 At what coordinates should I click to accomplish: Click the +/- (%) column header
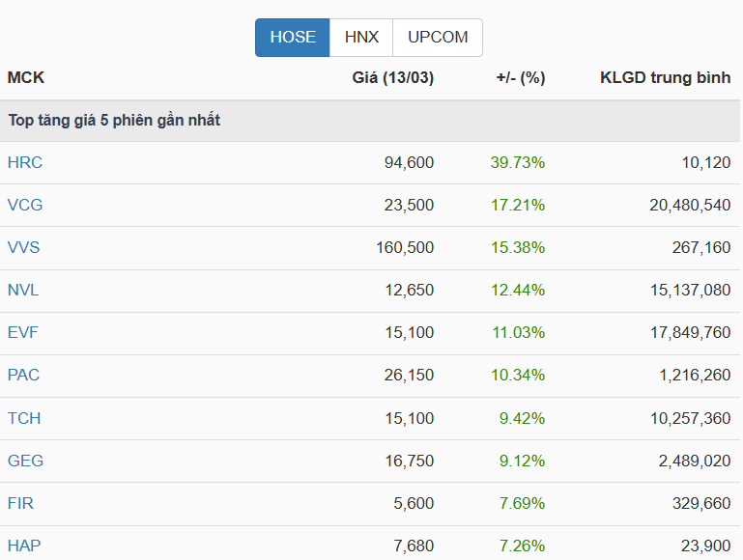click(520, 78)
